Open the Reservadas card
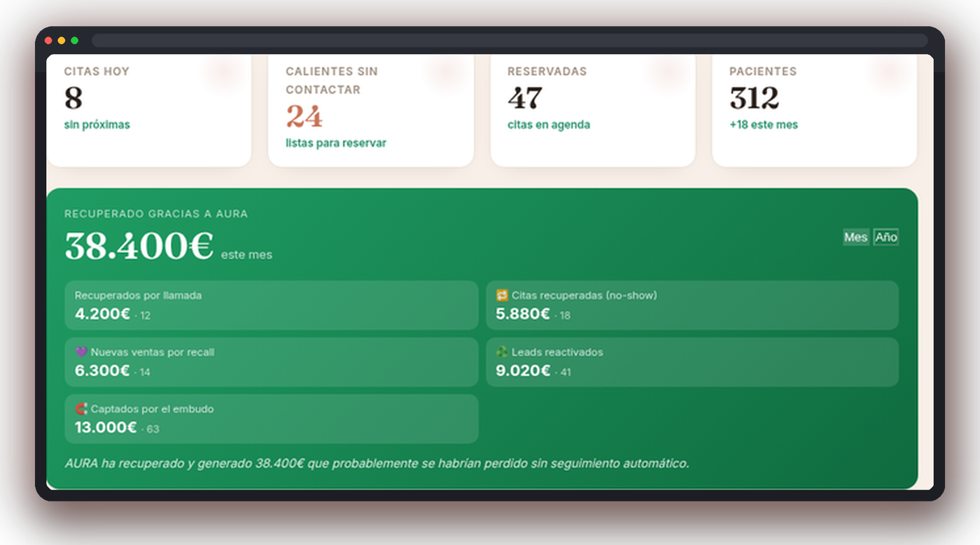The width and height of the screenshot is (980, 545). click(593, 111)
